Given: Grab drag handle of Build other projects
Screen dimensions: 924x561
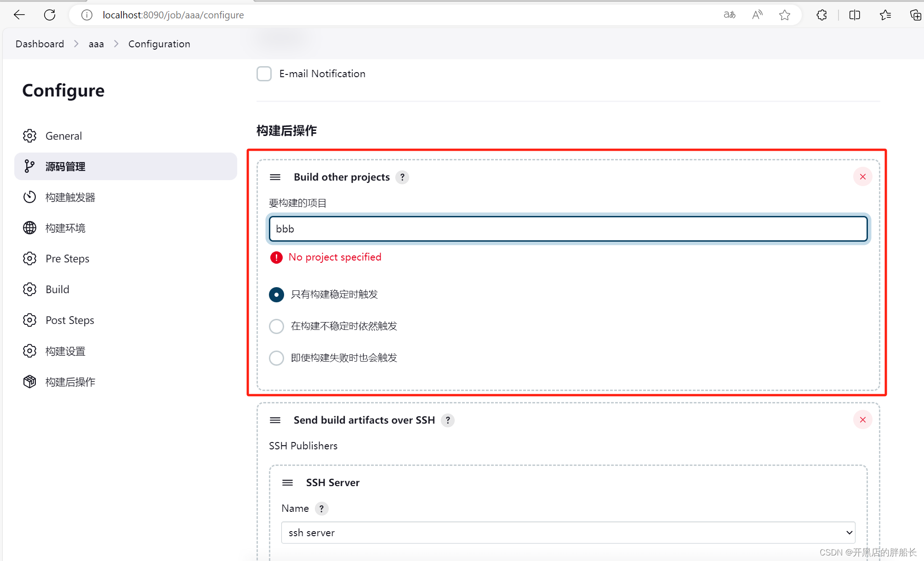Looking at the screenshot, I should (x=275, y=177).
